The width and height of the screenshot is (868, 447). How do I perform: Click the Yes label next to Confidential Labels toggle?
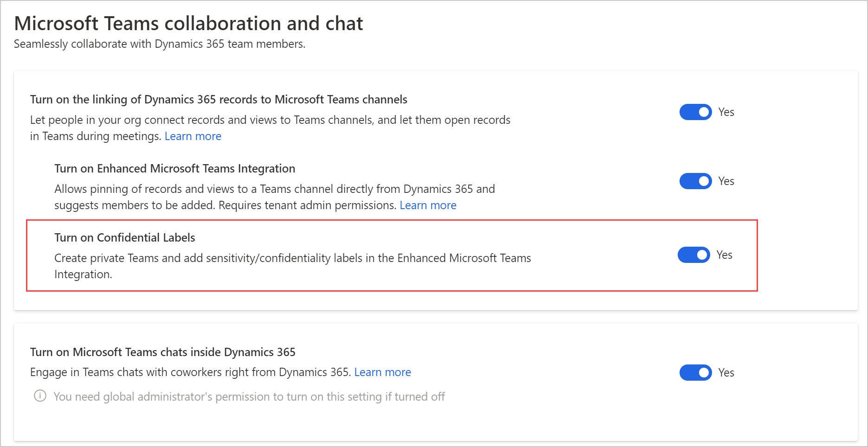click(x=724, y=255)
